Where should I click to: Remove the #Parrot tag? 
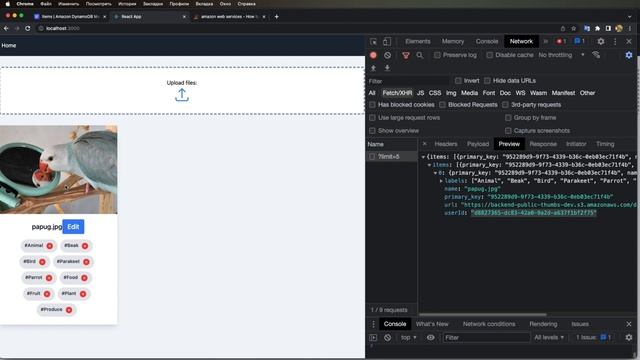(49, 278)
